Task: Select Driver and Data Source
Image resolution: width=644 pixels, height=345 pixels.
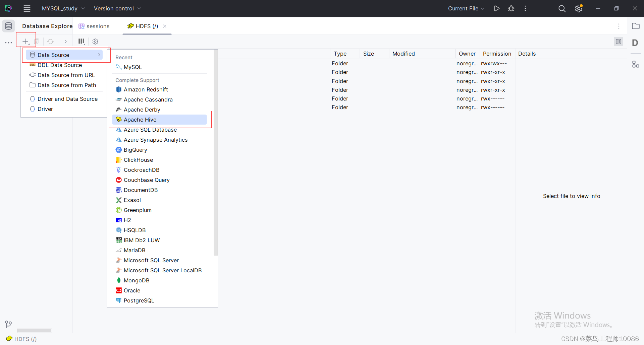Action: tap(64, 99)
